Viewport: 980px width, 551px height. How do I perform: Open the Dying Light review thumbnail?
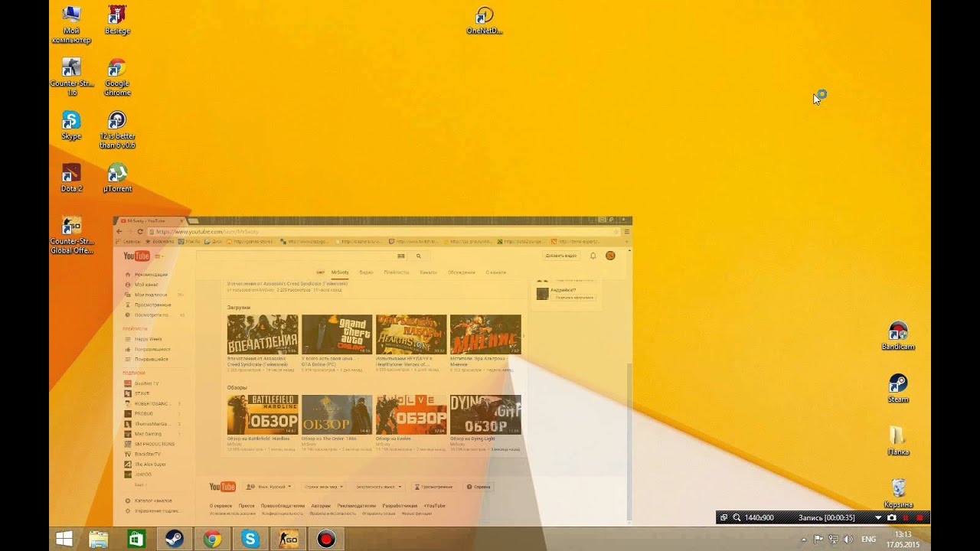(x=485, y=415)
